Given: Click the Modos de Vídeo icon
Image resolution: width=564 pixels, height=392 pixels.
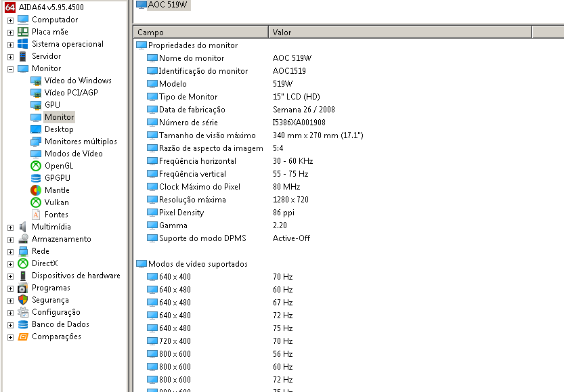Looking at the screenshot, I should tap(36, 154).
